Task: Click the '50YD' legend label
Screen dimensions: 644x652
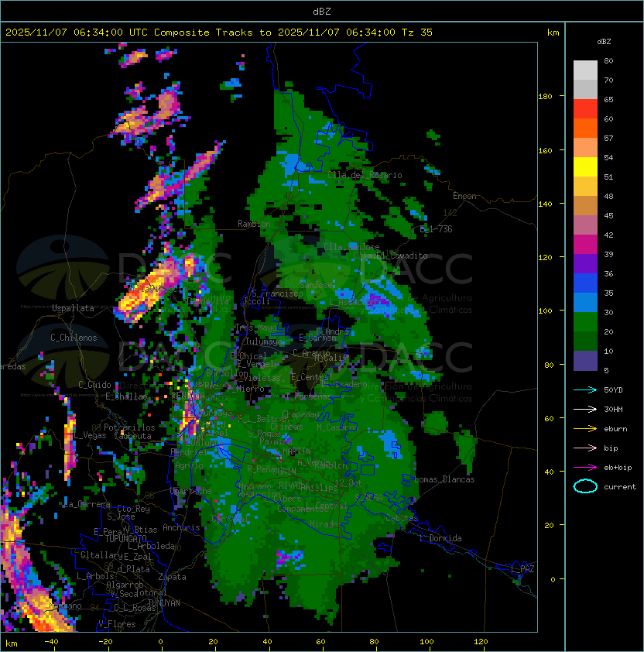Action: pyautogui.click(x=613, y=389)
